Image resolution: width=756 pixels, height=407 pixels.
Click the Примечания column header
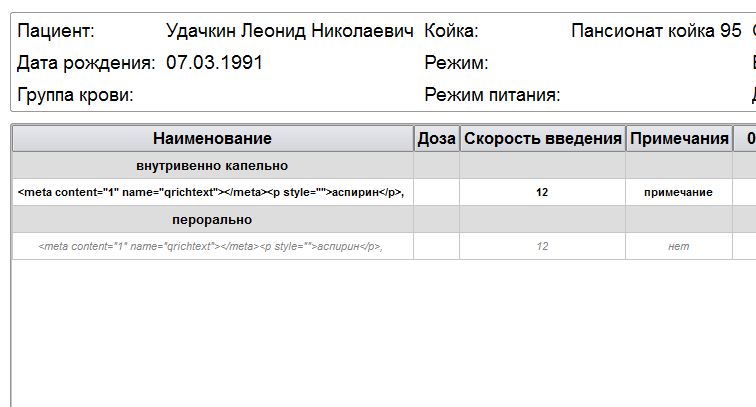678,138
